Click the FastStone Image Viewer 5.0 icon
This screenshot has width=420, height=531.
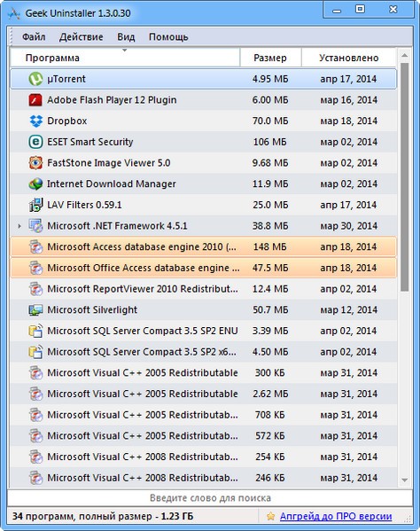[x=35, y=163]
